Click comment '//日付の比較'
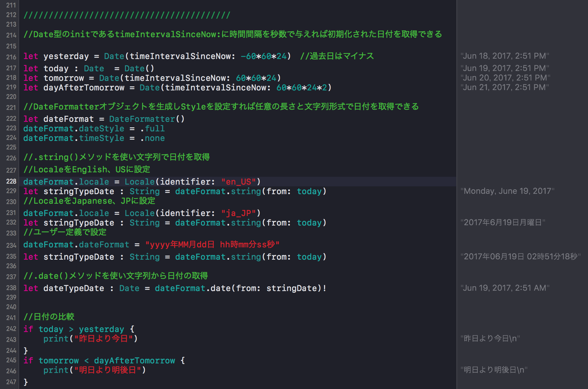Screen dimensions: 588x389 click(49, 317)
